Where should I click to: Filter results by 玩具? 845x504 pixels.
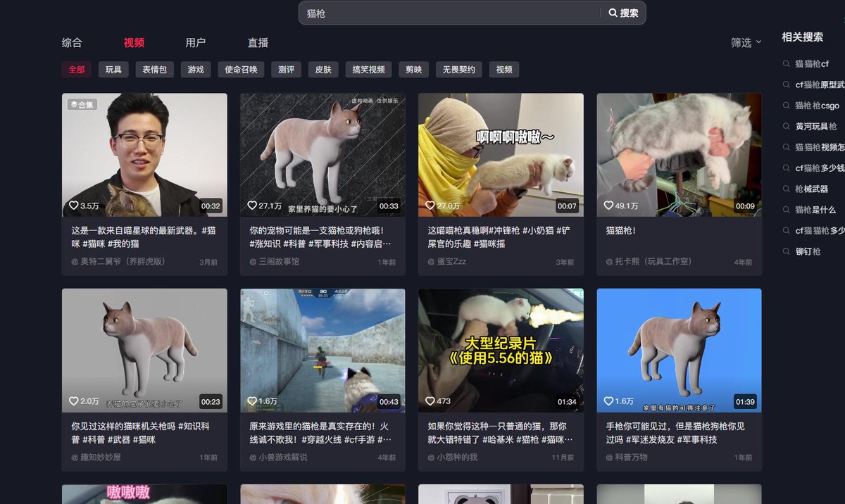(x=113, y=70)
